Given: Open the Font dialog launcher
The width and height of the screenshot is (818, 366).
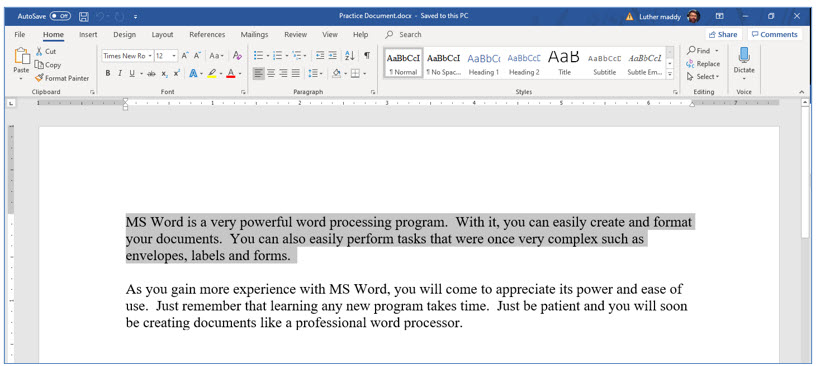Looking at the screenshot, I should 243,92.
